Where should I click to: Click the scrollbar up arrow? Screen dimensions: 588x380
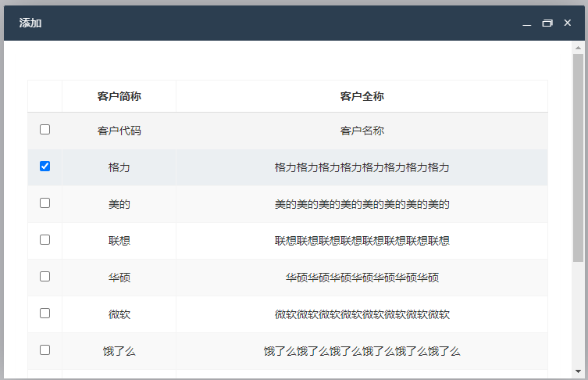578,48
